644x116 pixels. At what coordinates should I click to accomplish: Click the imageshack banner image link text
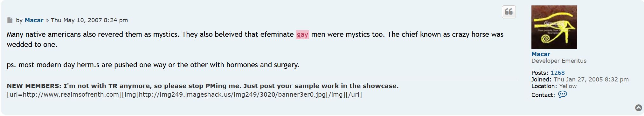232,94
